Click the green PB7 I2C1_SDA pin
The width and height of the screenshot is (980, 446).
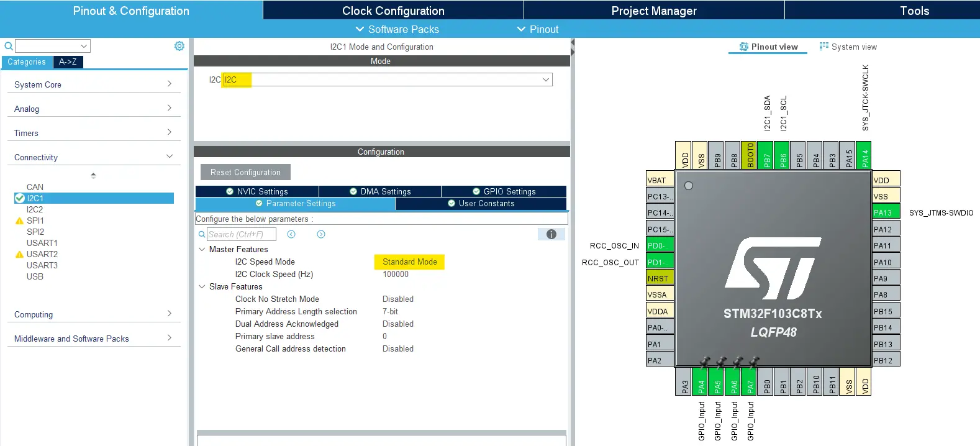766,155
